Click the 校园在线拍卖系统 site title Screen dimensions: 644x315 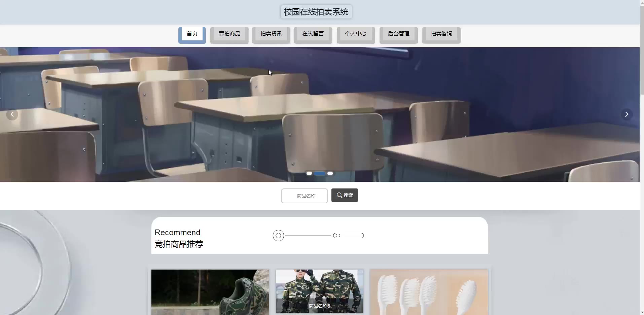point(316,12)
